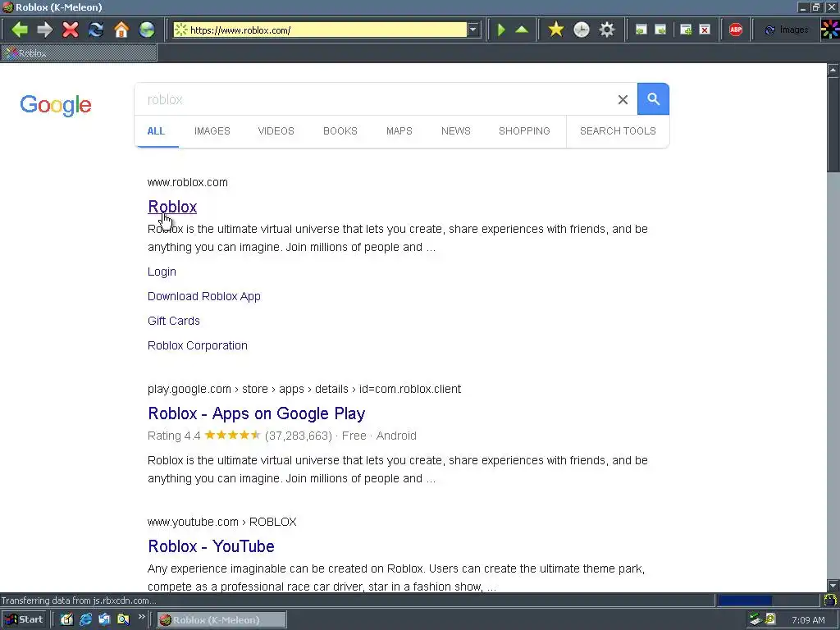
Task: Click the Roblox (K-Meleon) taskbar button
Action: 221,620
